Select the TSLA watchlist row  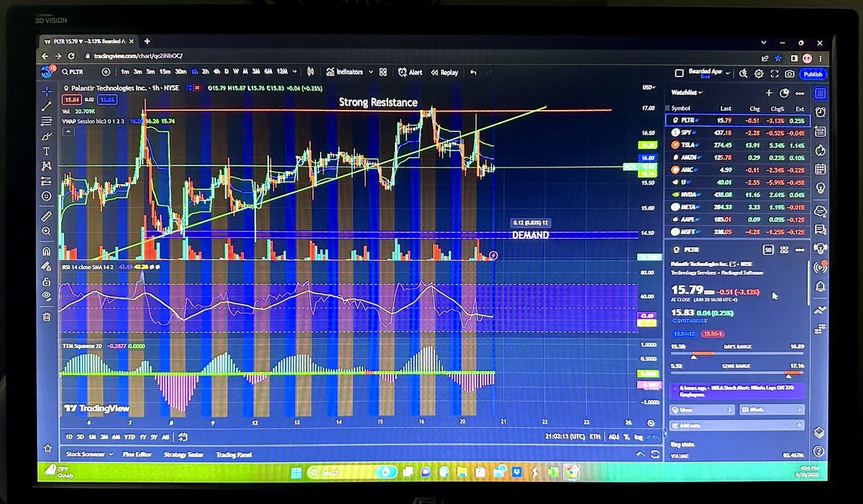click(x=739, y=145)
